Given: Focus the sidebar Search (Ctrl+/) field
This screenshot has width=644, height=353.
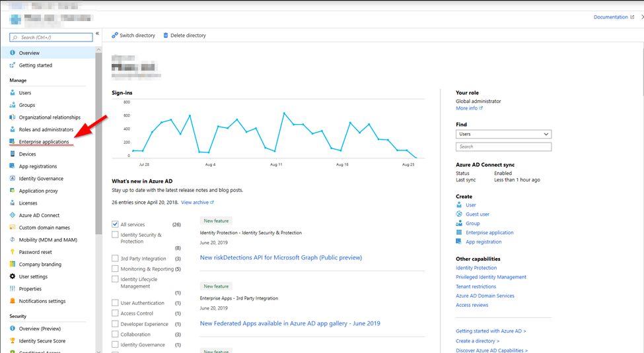Looking at the screenshot, I should coord(51,38).
